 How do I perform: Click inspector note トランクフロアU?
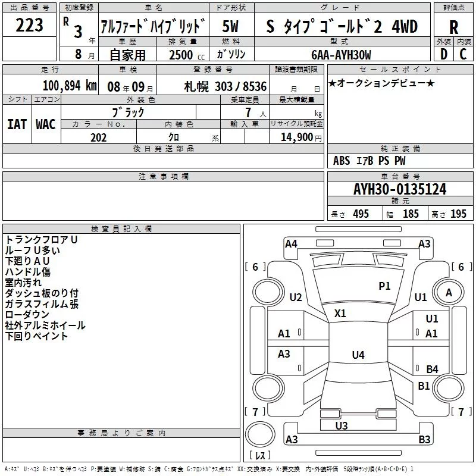[41, 240]
